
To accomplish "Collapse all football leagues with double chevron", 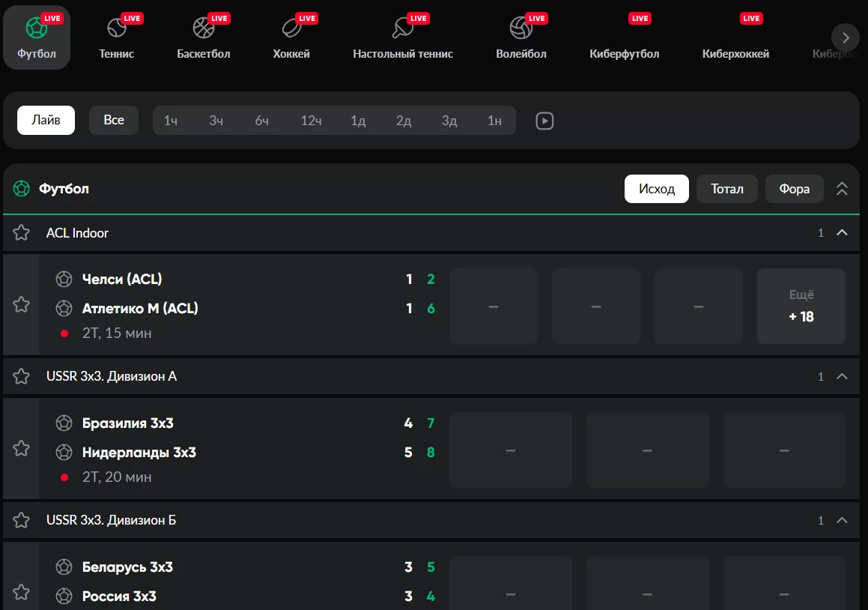I will (842, 189).
